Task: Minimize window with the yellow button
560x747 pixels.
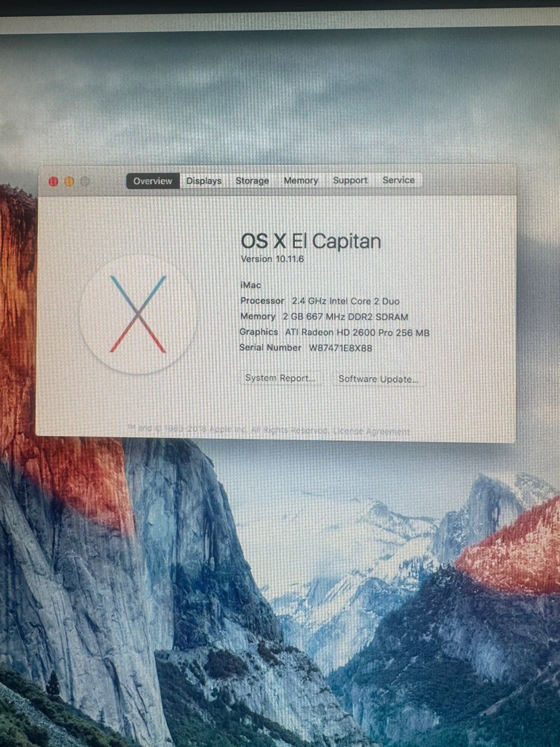Action: pos(69,181)
